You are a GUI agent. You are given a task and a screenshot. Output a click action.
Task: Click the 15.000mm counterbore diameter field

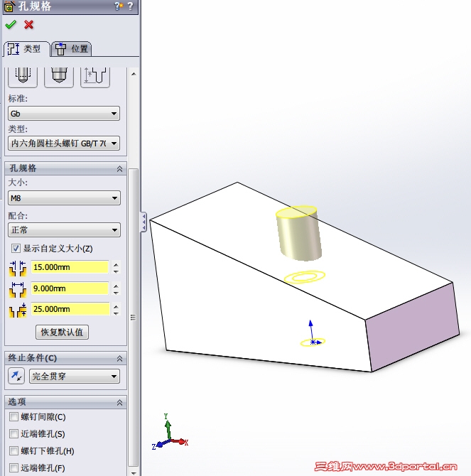point(70,267)
